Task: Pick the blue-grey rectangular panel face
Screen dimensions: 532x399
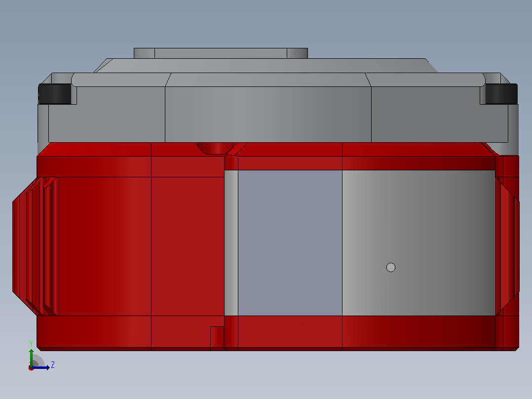Action: pyautogui.click(x=290, y=243)
